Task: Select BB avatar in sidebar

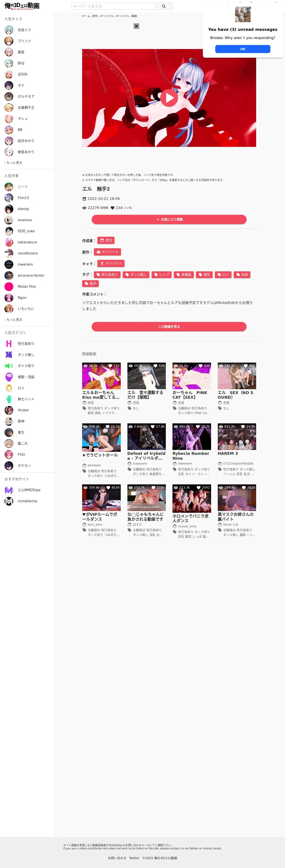Action: tap(9, 130)
